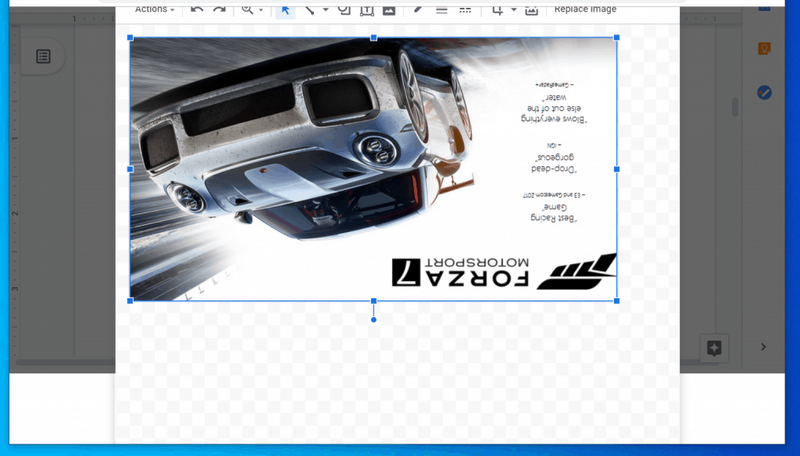Open Google Tasks in the side panel
The image size is (800, 456).
click(x=764, y=93)
